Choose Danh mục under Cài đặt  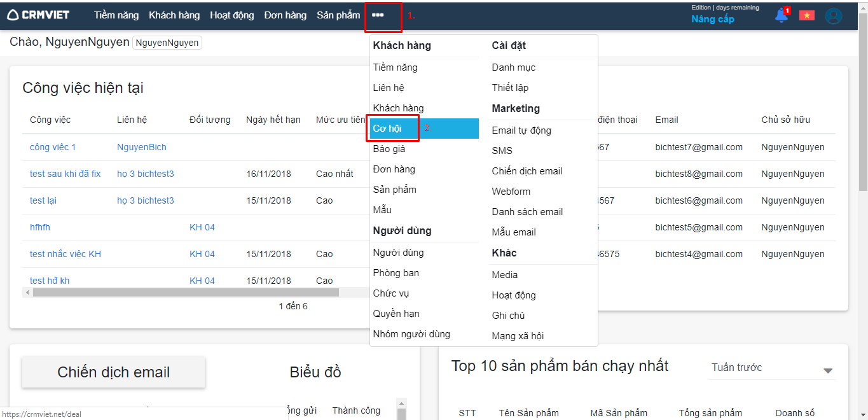513,67
